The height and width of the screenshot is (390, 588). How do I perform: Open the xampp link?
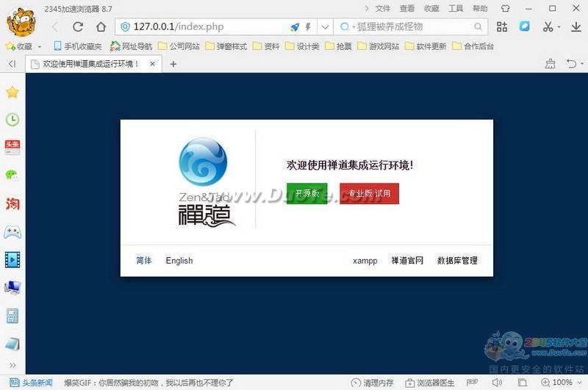click(365, 261)
